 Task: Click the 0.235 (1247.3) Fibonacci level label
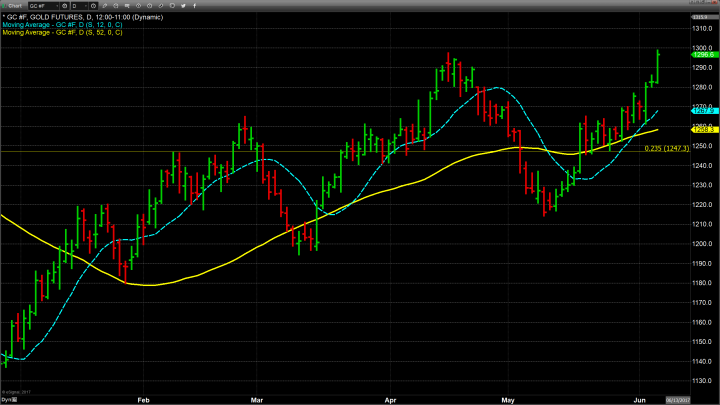point(667,148)
